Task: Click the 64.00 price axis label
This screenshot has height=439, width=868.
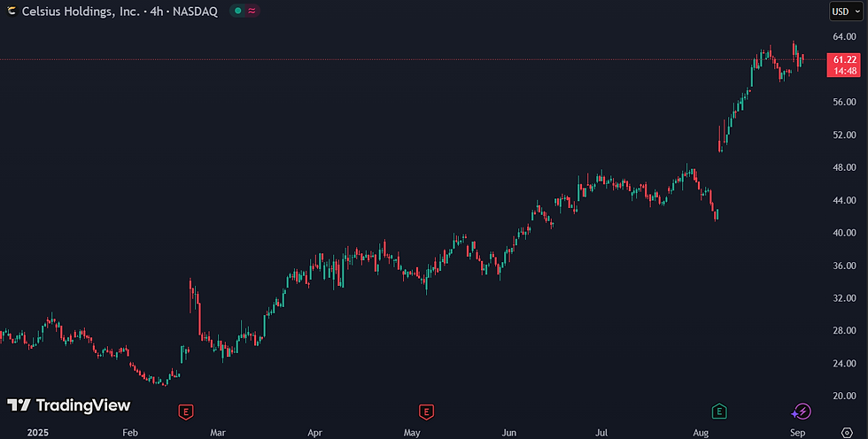Action: click(845, 37)
